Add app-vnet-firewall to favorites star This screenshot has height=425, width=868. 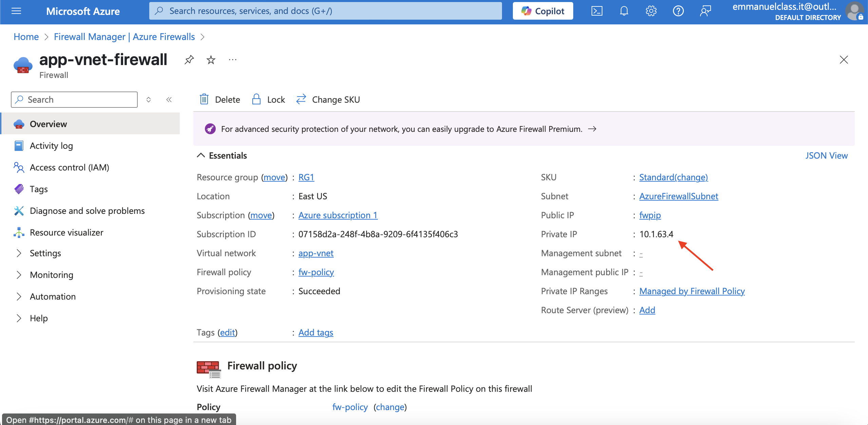click(211, 60)
